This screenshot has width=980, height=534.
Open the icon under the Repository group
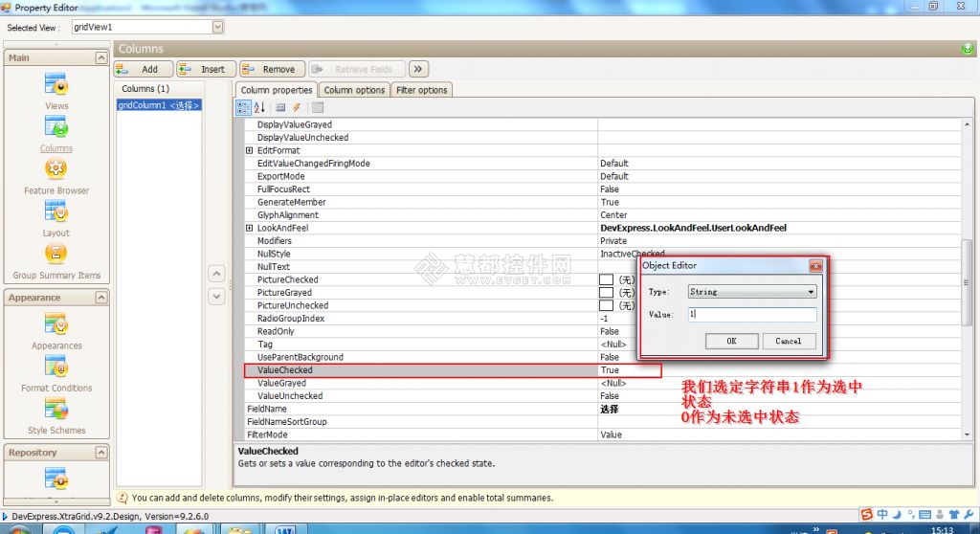pyautogui.click(x=56, y=478)
